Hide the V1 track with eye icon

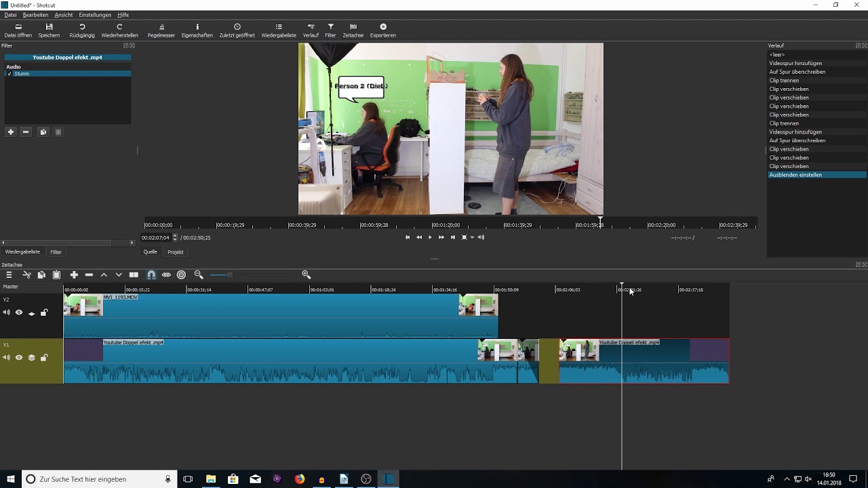(19, 358)
